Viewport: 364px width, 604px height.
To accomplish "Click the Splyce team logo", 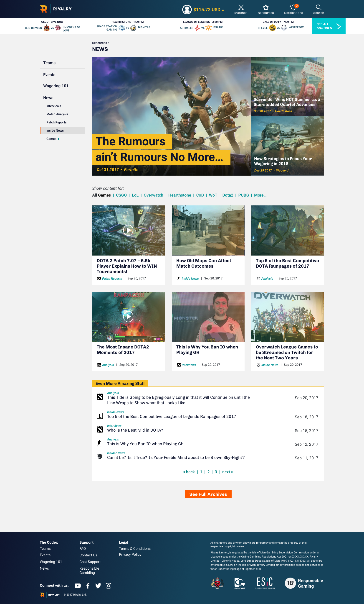I will click(x=272, y=28).
